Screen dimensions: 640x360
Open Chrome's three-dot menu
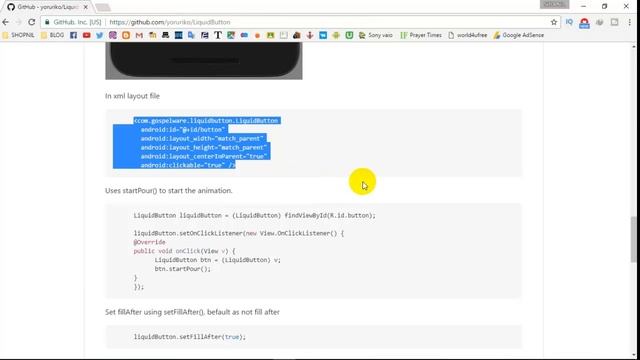630,22
